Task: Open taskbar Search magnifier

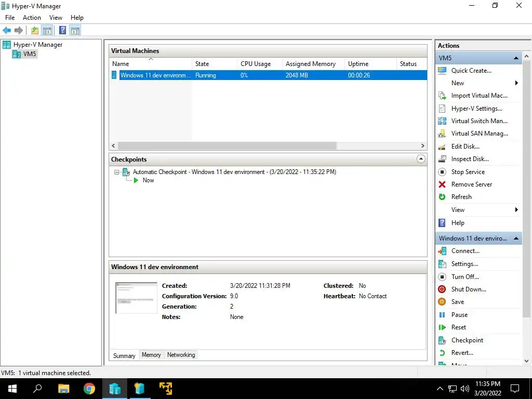Action: click(37, 389)
